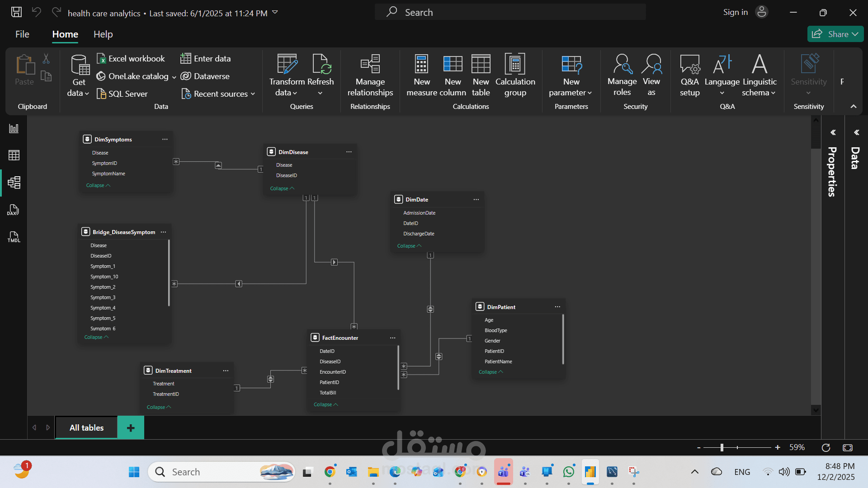Open TMDL view icon in sidebar

pyautogui.click(x=14, y=237)
